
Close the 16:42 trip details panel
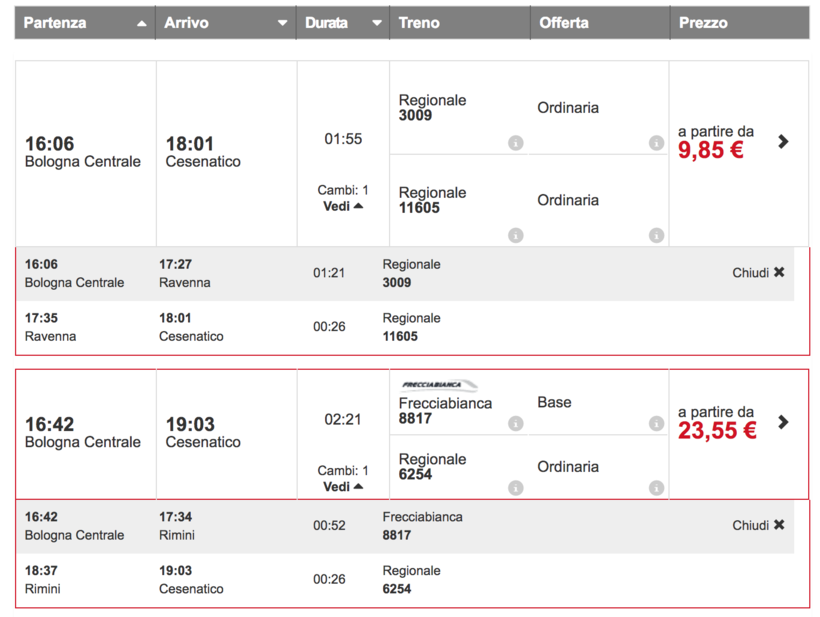tap(758, 525)
